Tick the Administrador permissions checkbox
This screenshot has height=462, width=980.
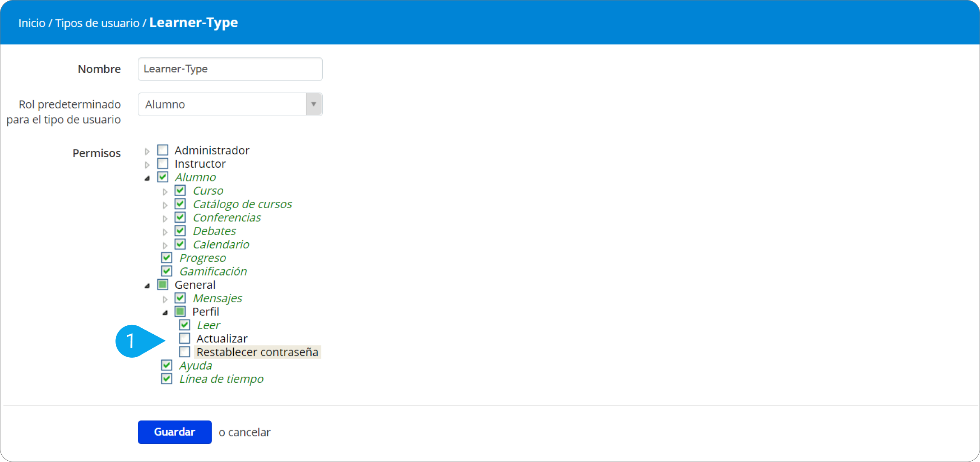(x=163, y=150)
